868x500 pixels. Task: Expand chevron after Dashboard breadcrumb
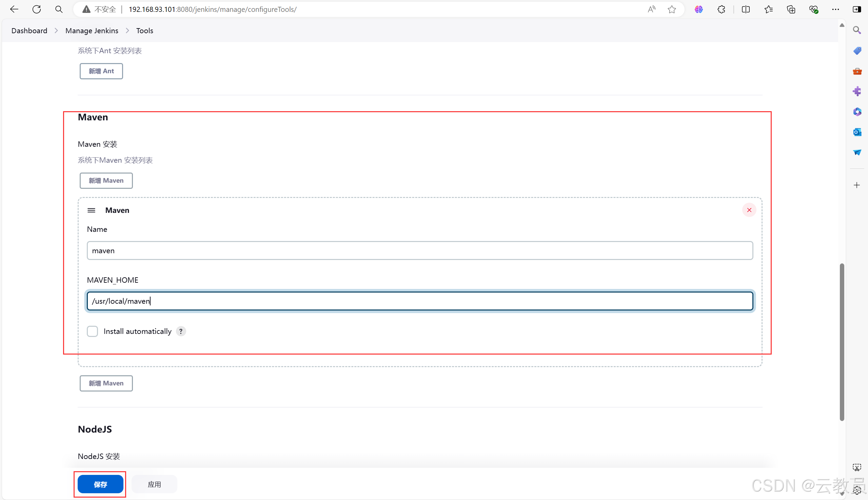coord(56,31)
